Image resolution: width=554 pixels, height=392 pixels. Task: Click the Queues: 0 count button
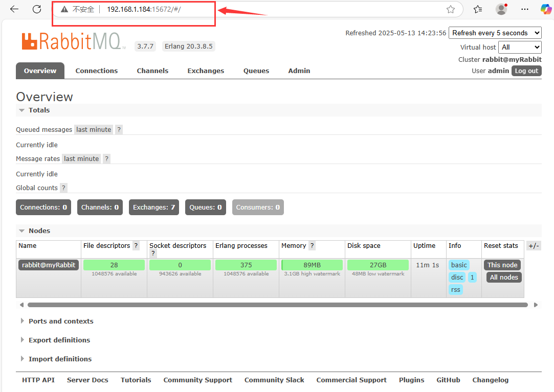pyautogui.click(x=206, y=207)
